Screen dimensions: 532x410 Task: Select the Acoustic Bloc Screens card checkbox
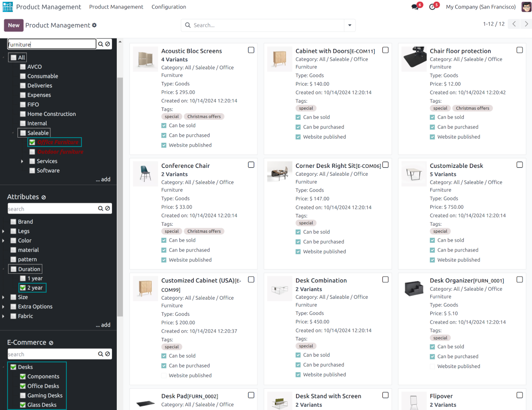click(251, 50)
